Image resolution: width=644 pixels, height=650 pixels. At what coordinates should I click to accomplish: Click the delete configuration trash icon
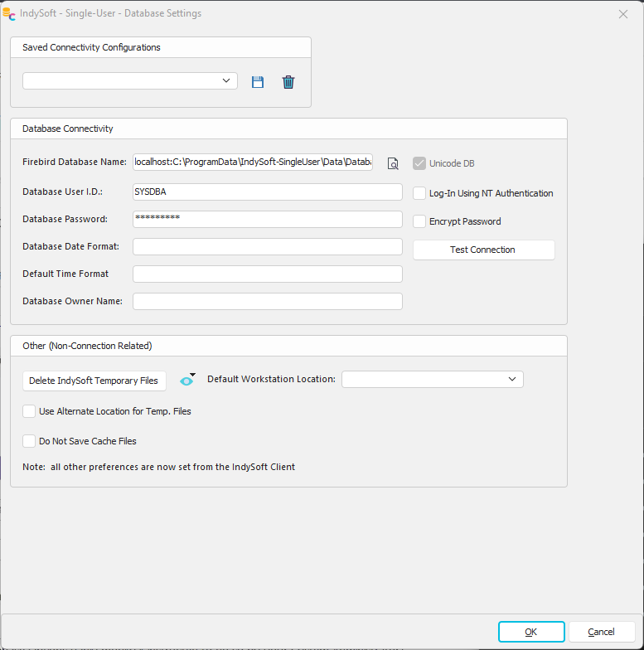[288, 82]
